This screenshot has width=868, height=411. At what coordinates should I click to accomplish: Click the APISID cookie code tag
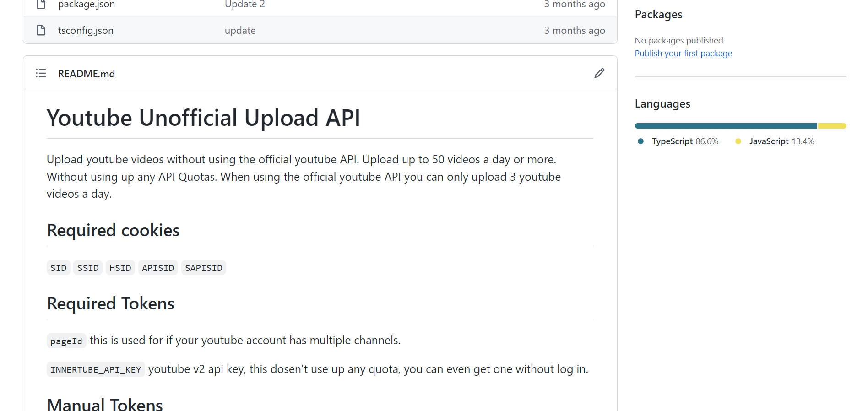[158, 268]
